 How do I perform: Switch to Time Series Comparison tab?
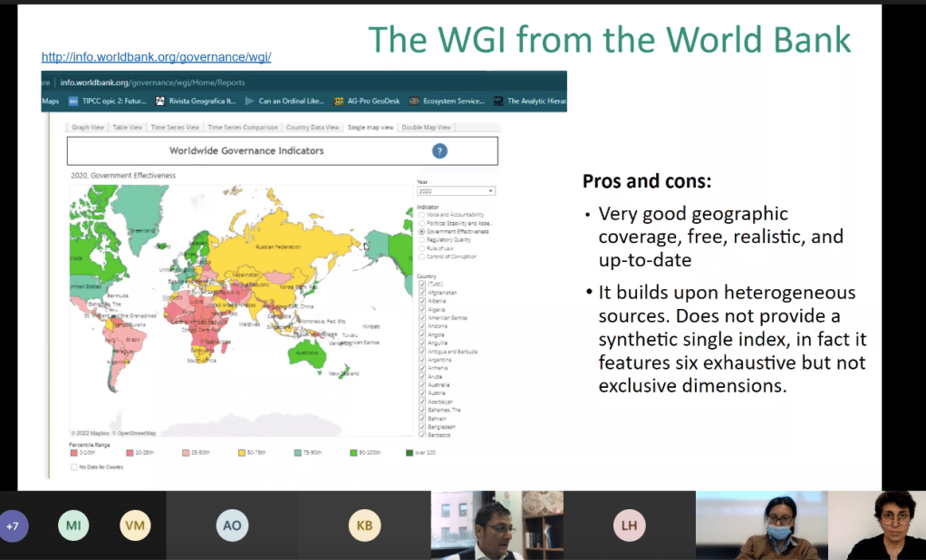242,128
